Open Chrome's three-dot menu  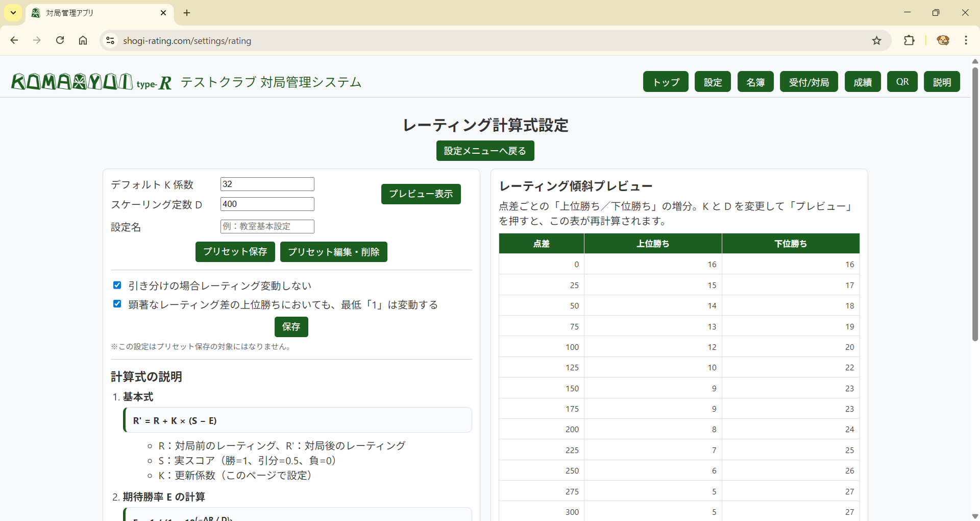click(966, 40)
